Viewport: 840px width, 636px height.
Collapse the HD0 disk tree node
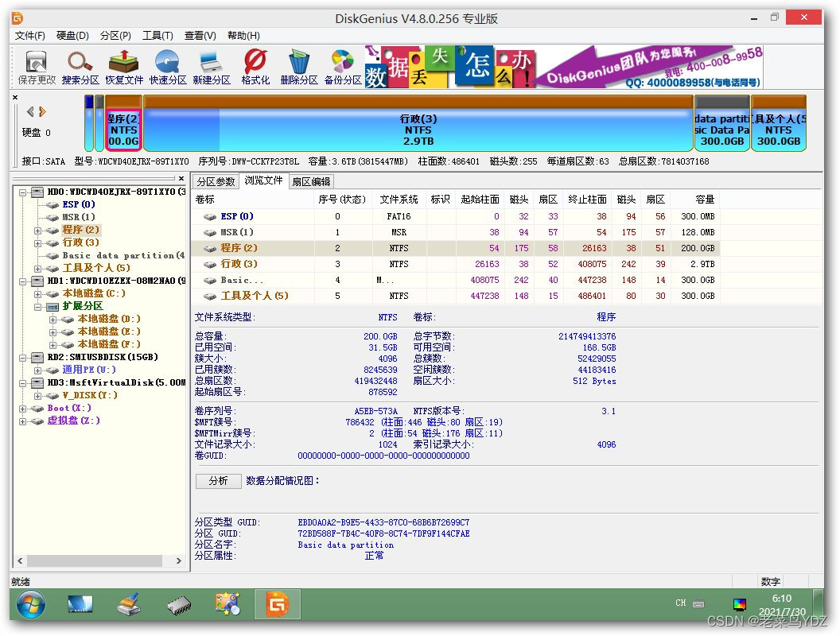pos(22,192)
